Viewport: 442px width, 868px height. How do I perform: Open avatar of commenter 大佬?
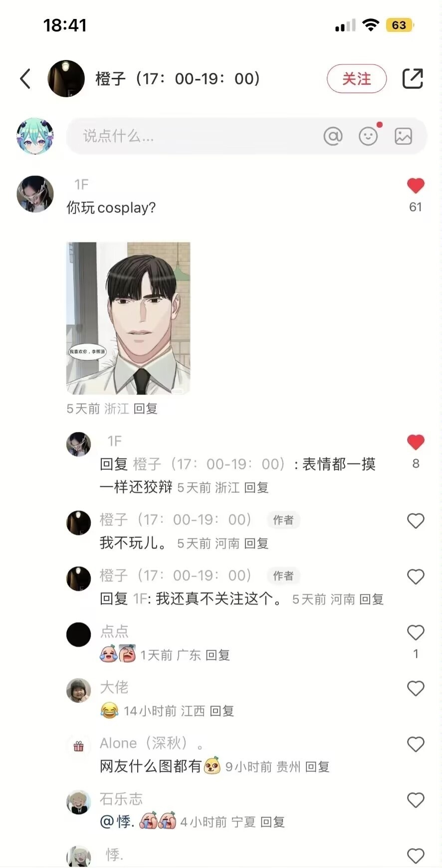[x=79, y=690]
